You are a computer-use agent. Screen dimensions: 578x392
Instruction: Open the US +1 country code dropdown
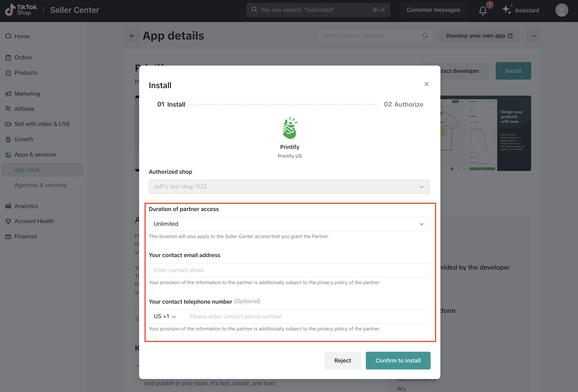pyautogui.click(x=165, y=316)
